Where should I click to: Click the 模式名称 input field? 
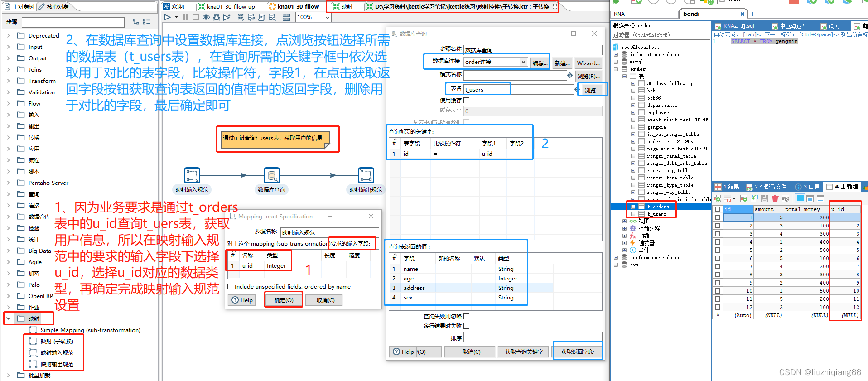(515, 75)
